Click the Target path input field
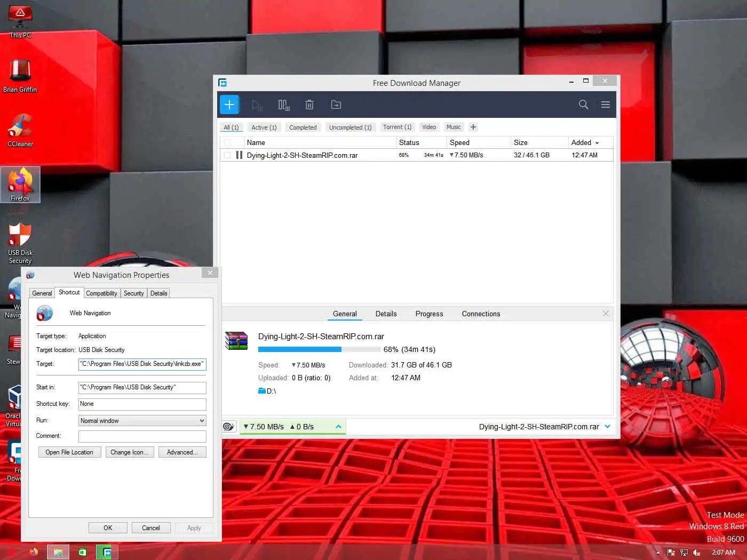Image resolution: width=747 pixels, height=560 pixels. click(142, 364)
